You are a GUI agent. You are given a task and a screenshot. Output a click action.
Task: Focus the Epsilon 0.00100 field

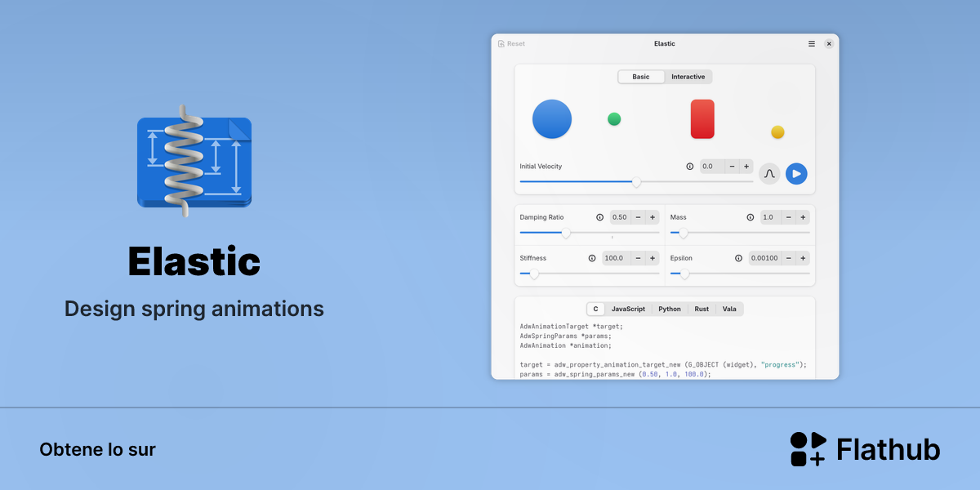[765, 258]
